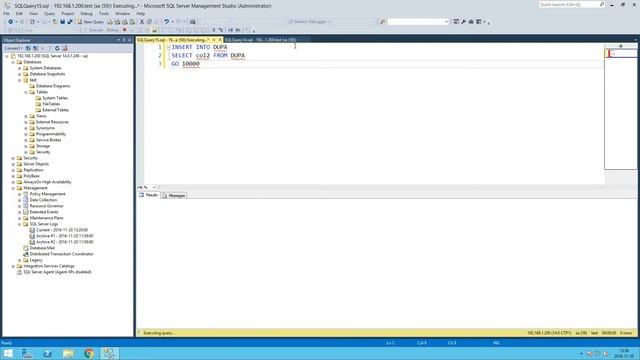640x360 pixels.
Task: Switch to the Messages results tab
Action: click(x=174, y=196)
